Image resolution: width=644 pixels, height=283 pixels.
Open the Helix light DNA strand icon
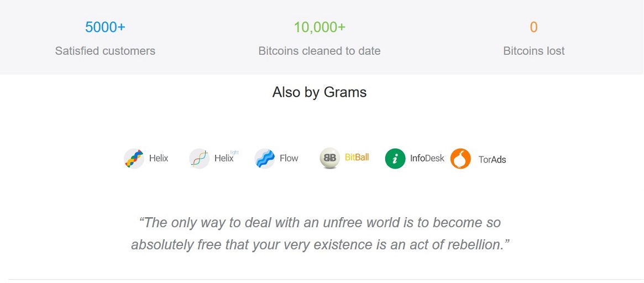point(199,159)
